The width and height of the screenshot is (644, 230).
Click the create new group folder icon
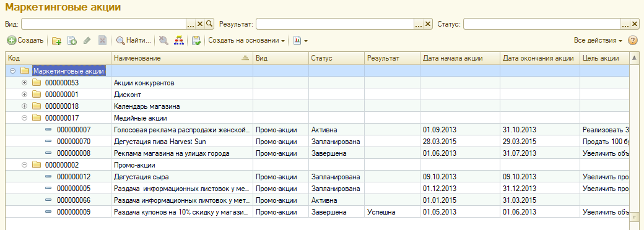tap(56, 41)
